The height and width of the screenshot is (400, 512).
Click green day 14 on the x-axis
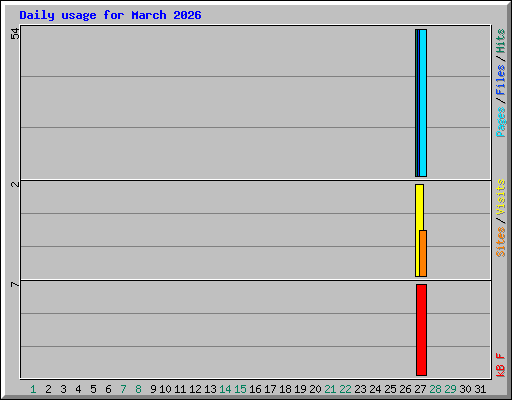pos(225,389)
